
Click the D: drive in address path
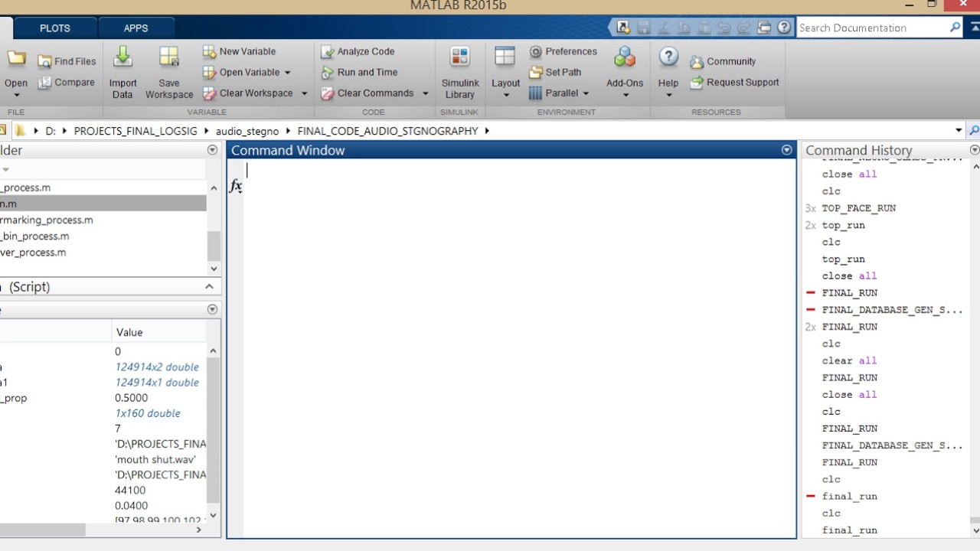click(x=51, y=131)
